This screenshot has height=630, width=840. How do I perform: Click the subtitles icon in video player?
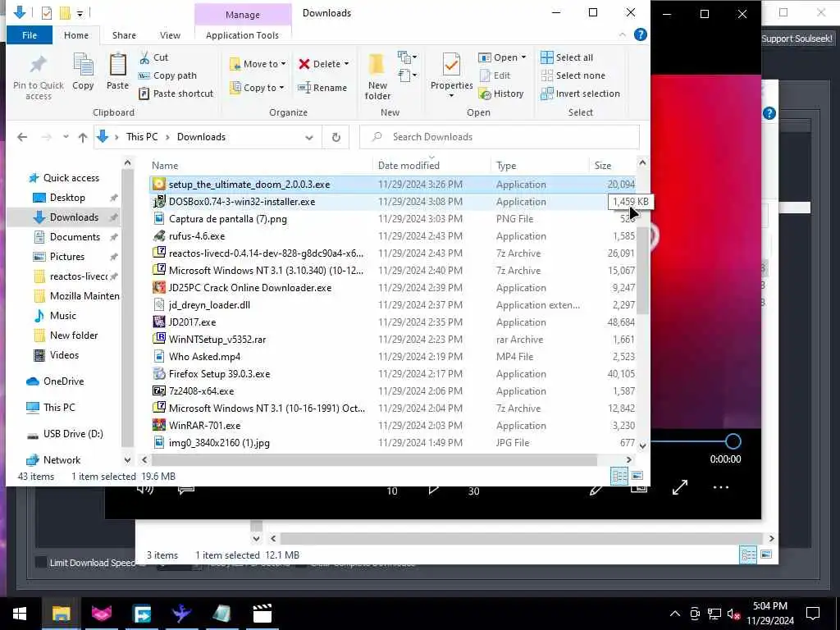coord(186,490)
